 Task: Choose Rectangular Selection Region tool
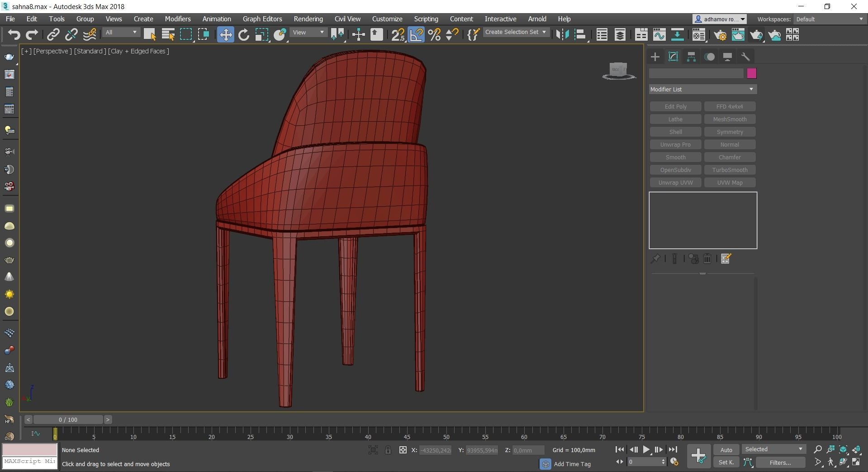pyautogui.click(x=186, y=35)
